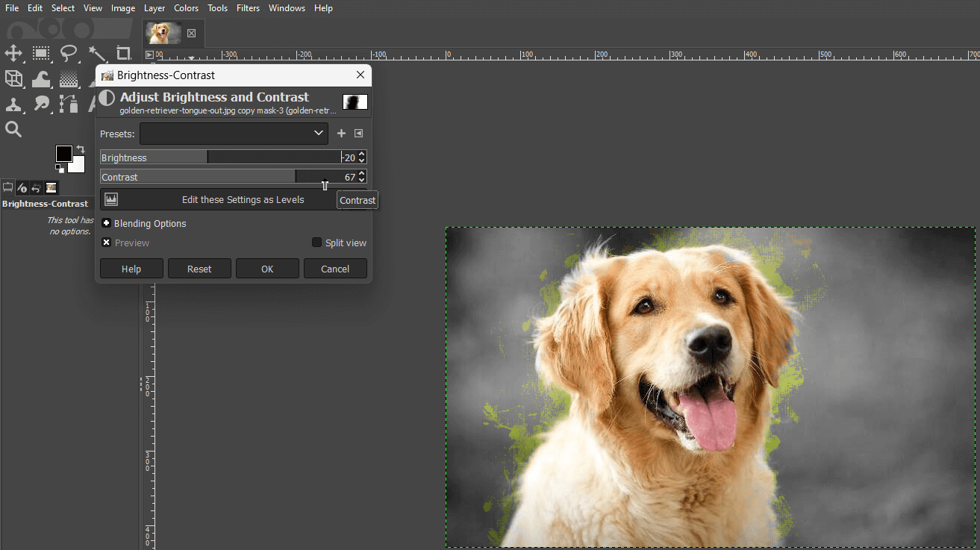
Task: Decrease Brightness with down arrow
Action: tap(362, 160)
